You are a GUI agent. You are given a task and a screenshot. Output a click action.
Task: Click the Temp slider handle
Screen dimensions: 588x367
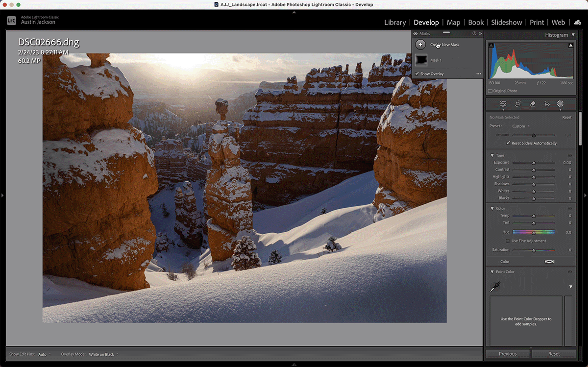tap(534, 216)
